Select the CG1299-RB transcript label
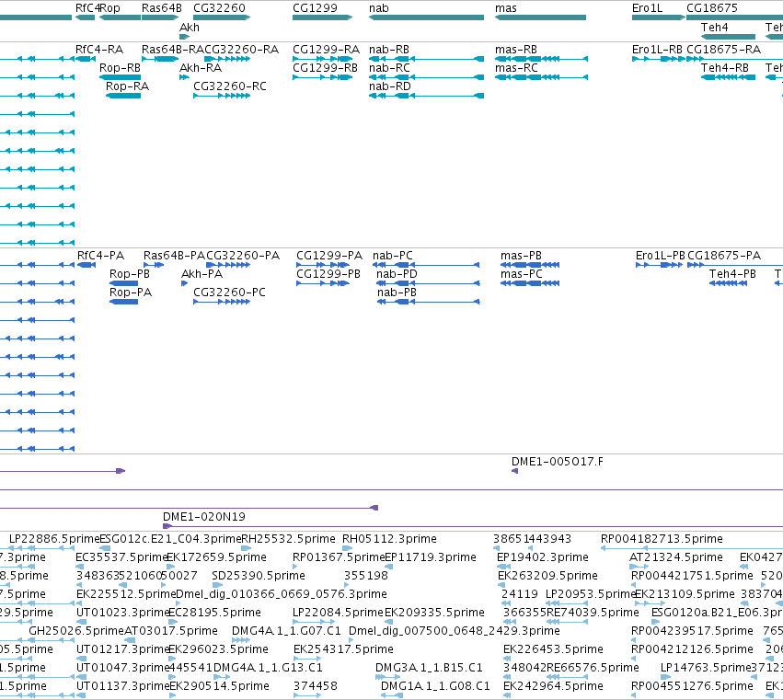Image resolution: width=783 pixels, height=700 pixels. click(x=325, y=68)
